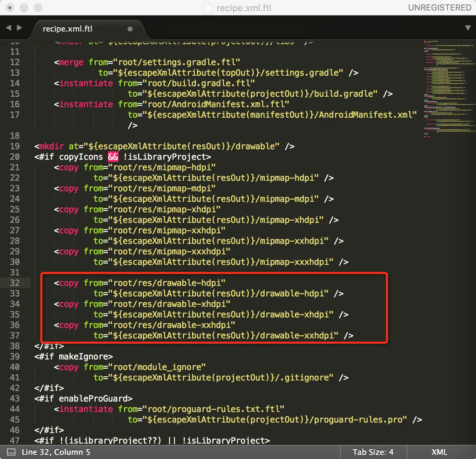Click "root/res/drawable-xhdpi" on line 34
476x459 pixels.
click(x=169, y=304)
